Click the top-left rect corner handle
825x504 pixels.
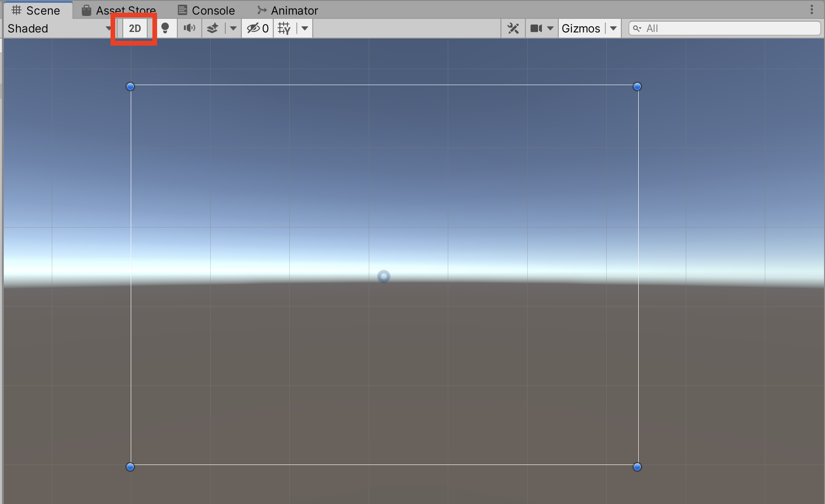130,87
